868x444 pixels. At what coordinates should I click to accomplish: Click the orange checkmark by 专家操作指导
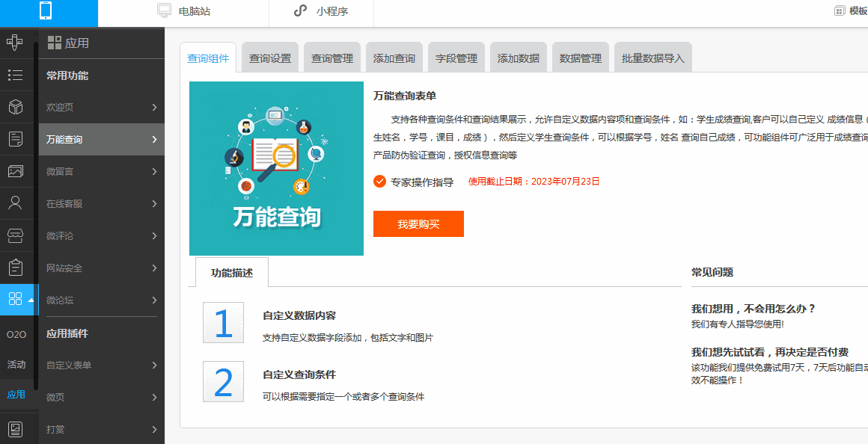tap(379, 182)
